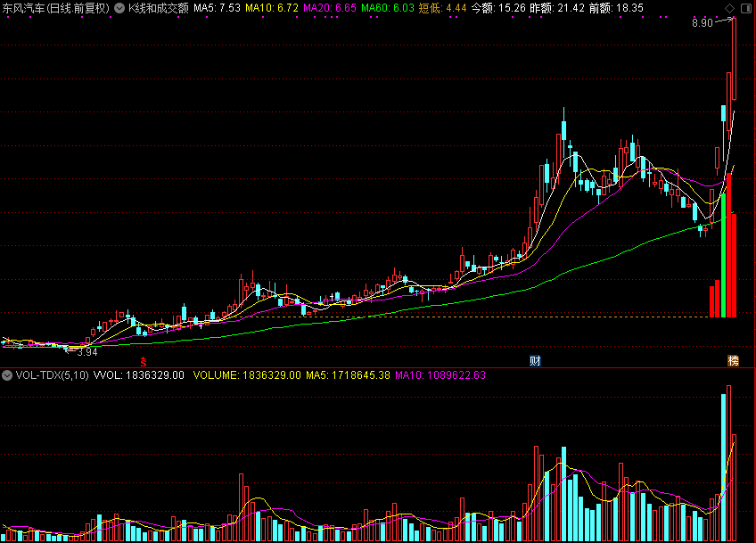Click the K线和成交额 indicator name
The image size is (756, 543).
[158, 8]
